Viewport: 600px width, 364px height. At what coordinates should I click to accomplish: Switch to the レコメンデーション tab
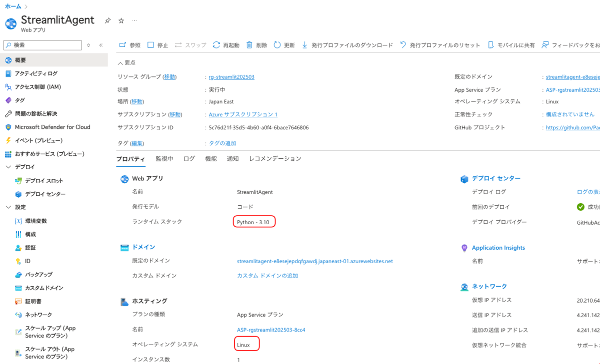pyautogui.click(x=275, y=159)
